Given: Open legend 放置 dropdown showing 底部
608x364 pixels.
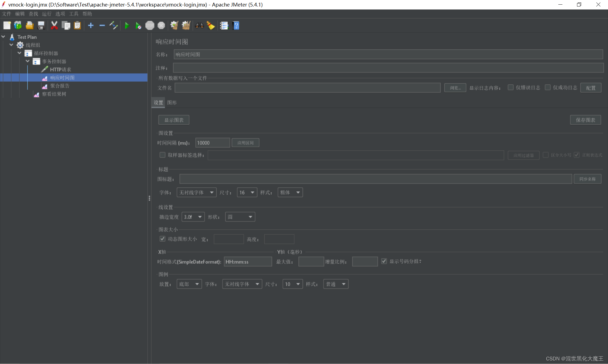Looking at the screenshot, I should pyautogui.click(x=189, y=284).
